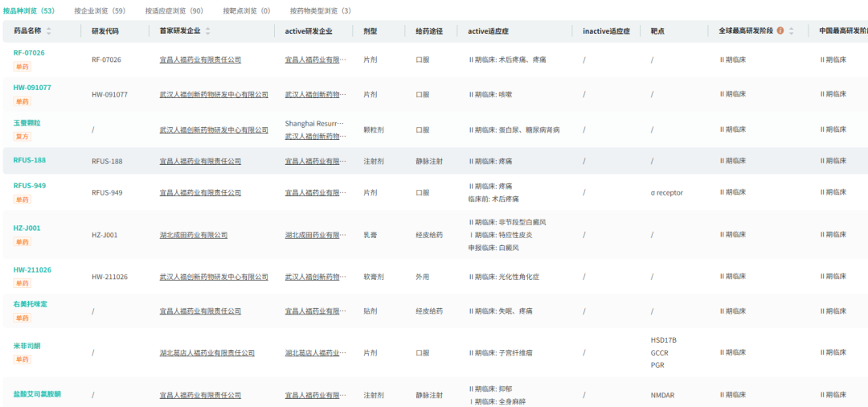
Task: Click the 靶点 column header
Action: point(657,31)
